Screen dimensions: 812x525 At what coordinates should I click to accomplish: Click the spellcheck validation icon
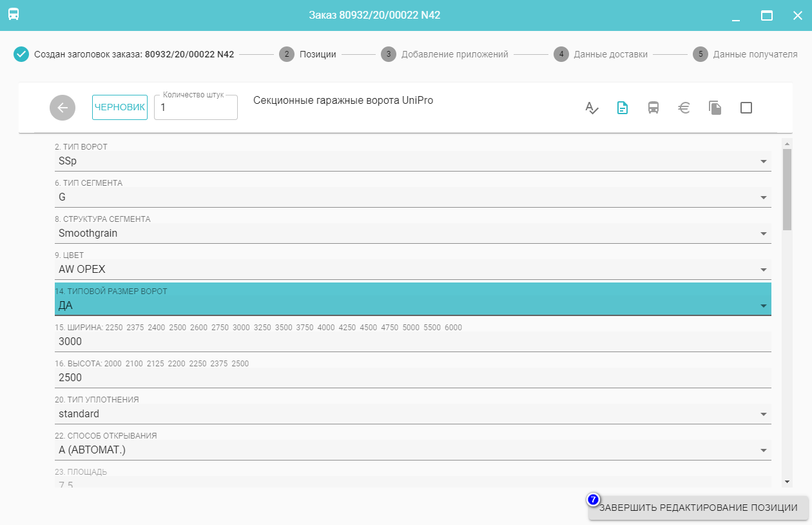pos(592,108)
